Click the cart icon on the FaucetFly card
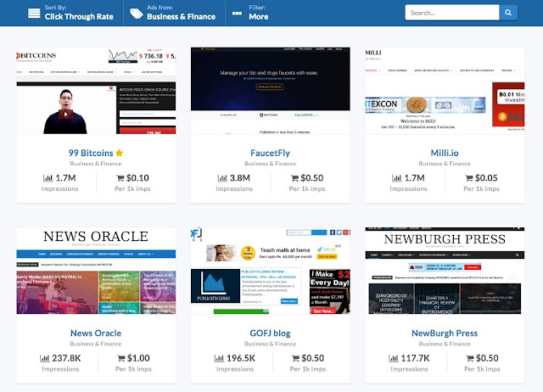 294,178
